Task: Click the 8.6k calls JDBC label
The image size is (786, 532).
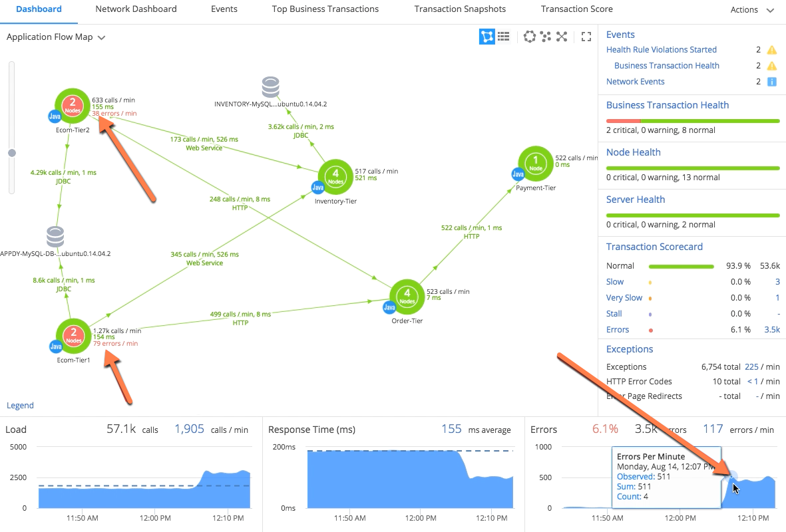Action: click(64, 284)
